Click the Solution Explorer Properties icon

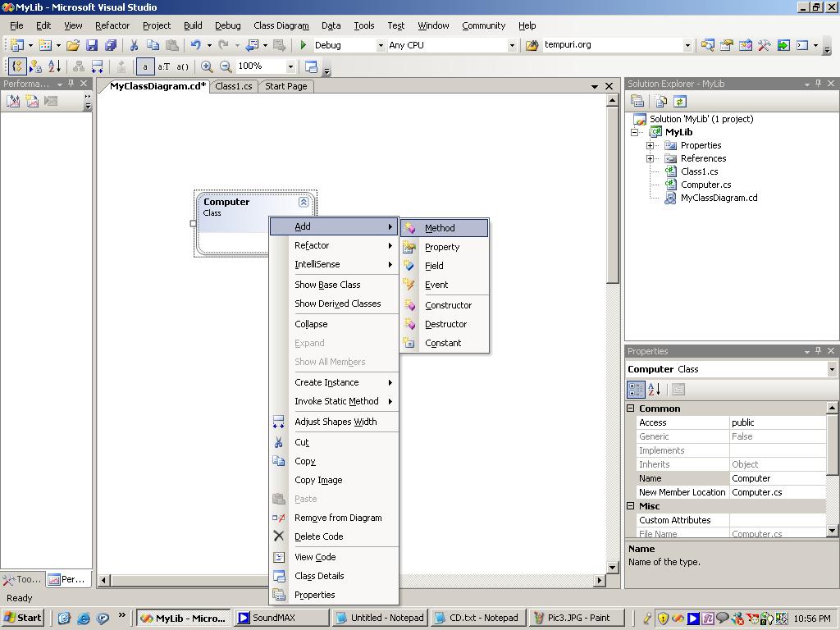637,101
